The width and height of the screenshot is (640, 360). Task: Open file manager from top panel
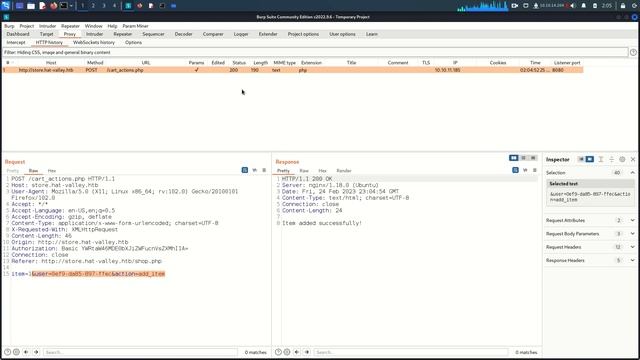tap(31, 6)
